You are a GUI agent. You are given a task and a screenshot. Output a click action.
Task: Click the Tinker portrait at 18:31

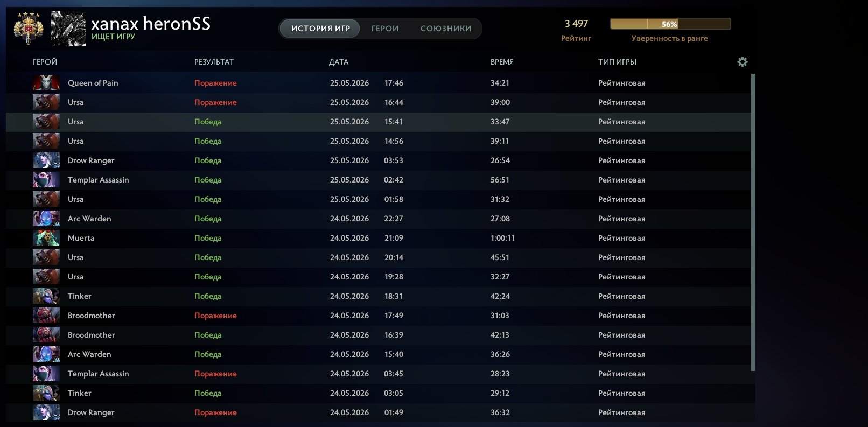pyautogui.click(x=46, y=296)
